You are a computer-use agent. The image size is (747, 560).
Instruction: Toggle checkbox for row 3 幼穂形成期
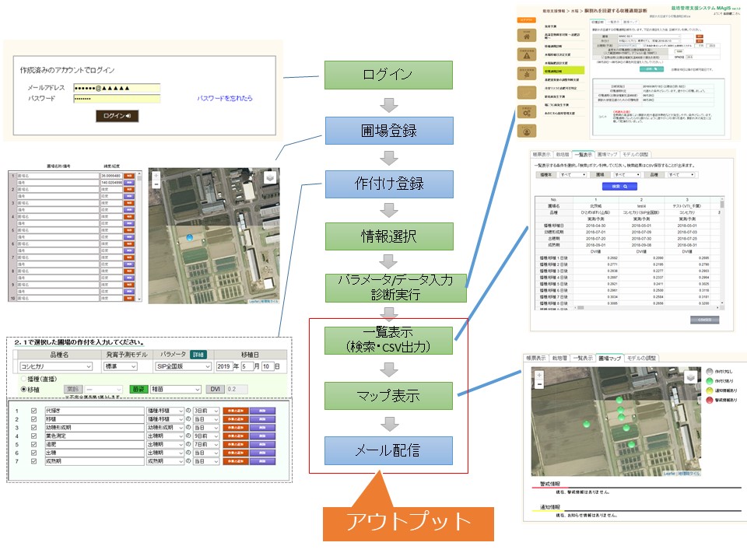[33, 428]
